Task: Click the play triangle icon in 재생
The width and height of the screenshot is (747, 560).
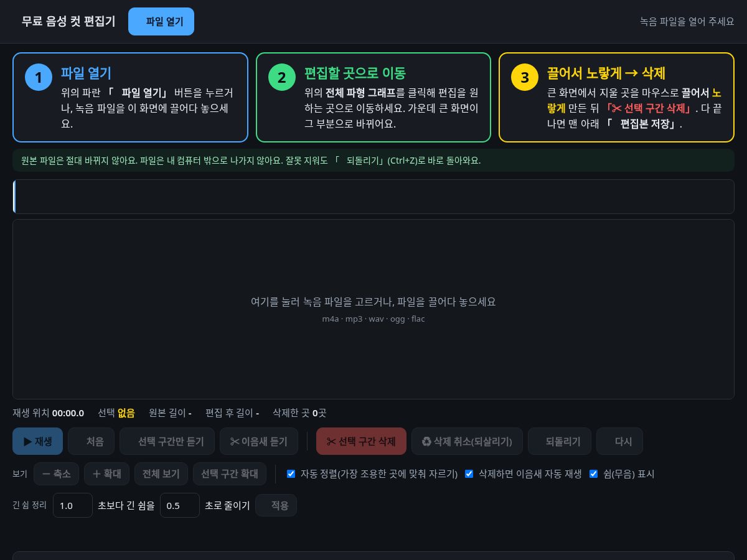Action: pyautogui.click(x=27, y=441)
